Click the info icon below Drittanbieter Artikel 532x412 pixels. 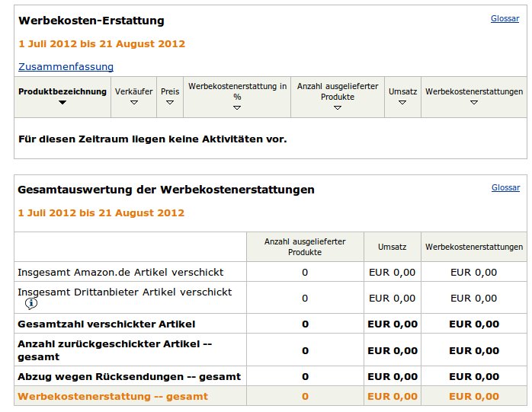click(x=31, y=304)
